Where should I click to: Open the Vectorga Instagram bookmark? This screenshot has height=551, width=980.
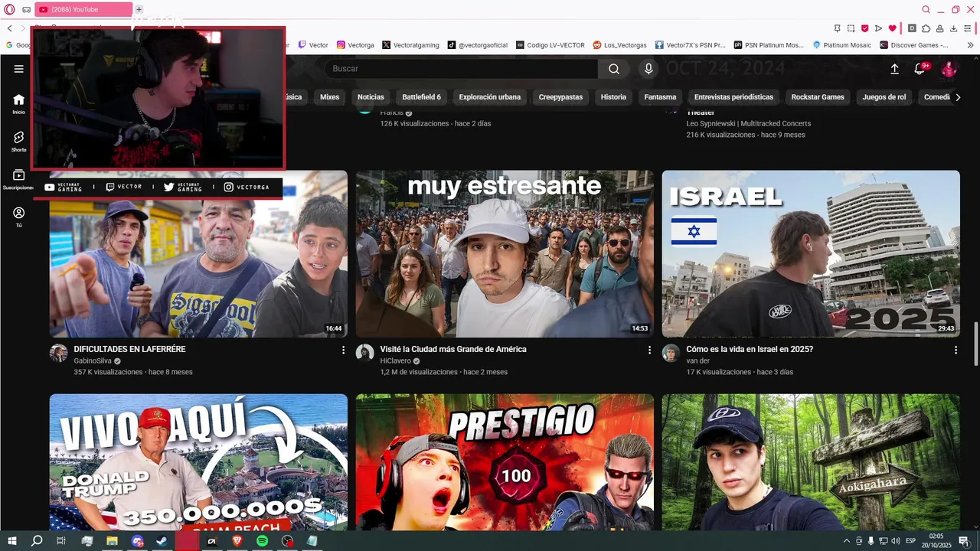tap(355, 45)
